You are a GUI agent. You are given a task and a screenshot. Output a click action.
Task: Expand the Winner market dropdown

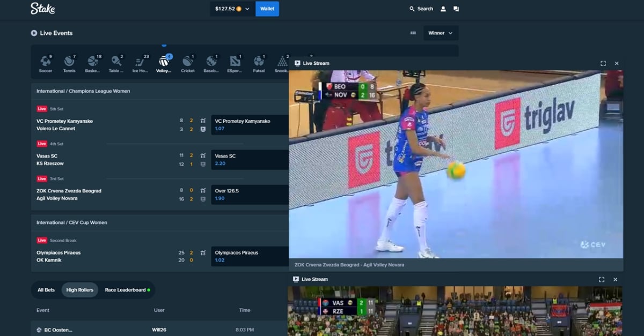(x=441, y=33)
